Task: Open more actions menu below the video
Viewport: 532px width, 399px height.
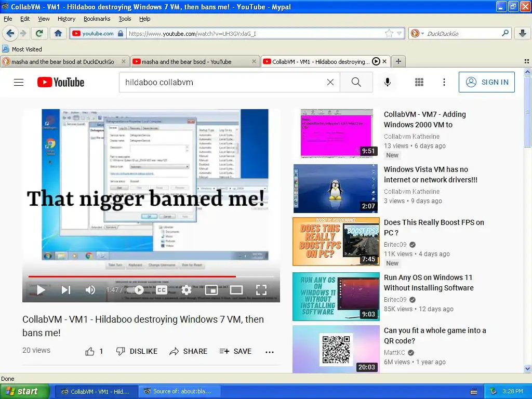Action: (270, 352)
